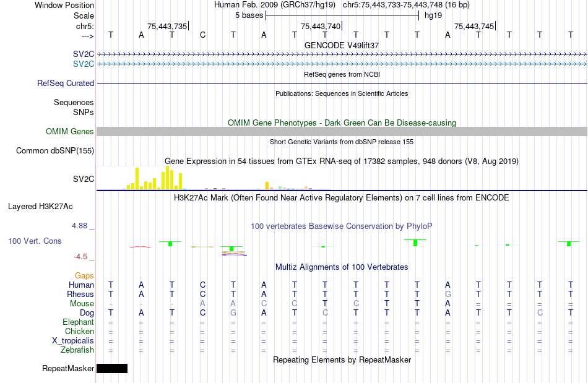The width and height of the screenshot is (588, 383).
Task: Click the C base in the reference sequence ruler
Action: 202,35
